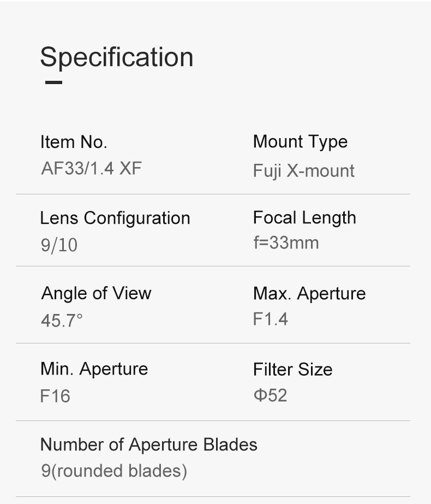This screenshot has width=431, height=504.
Task: Select the Item No. label
Action: tap(74, 142)
